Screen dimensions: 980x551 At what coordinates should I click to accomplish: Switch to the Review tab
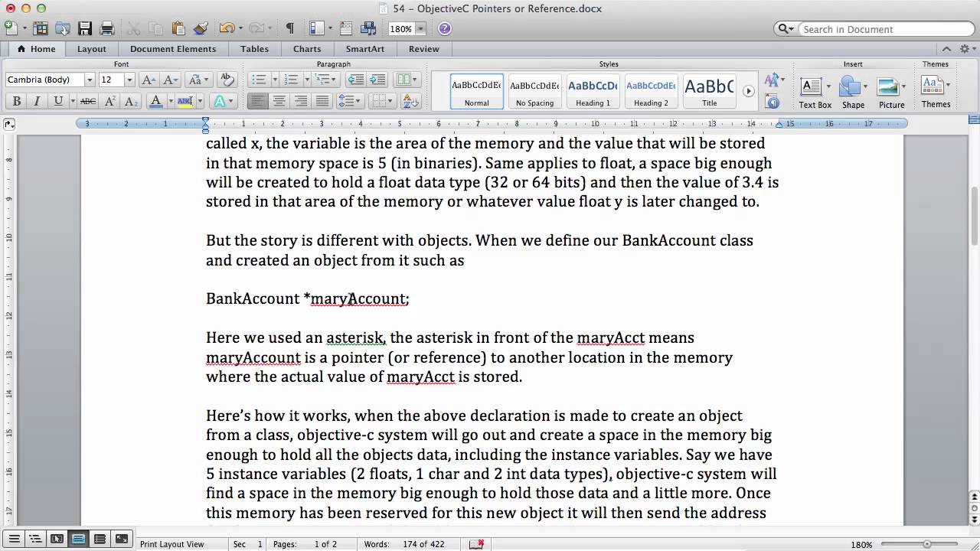coord(424,49)
